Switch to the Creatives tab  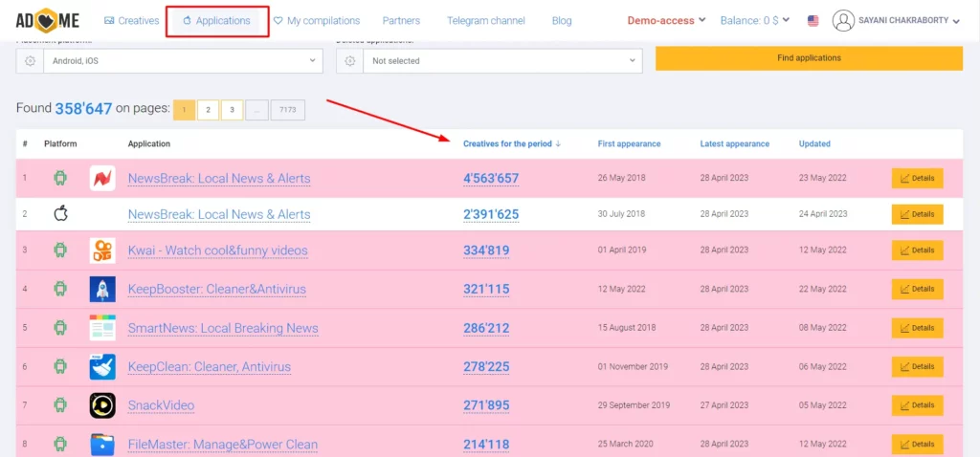pos(132,20)
